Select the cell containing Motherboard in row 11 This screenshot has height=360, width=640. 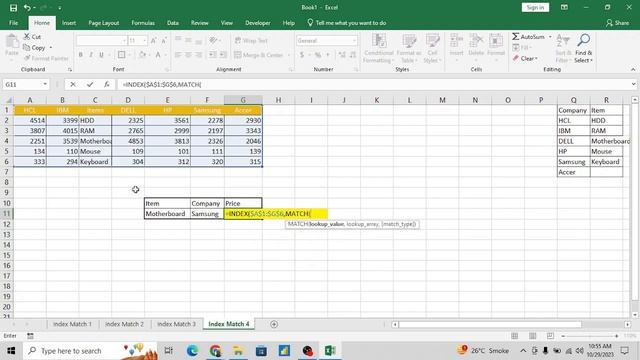click(x=167, y=214)
